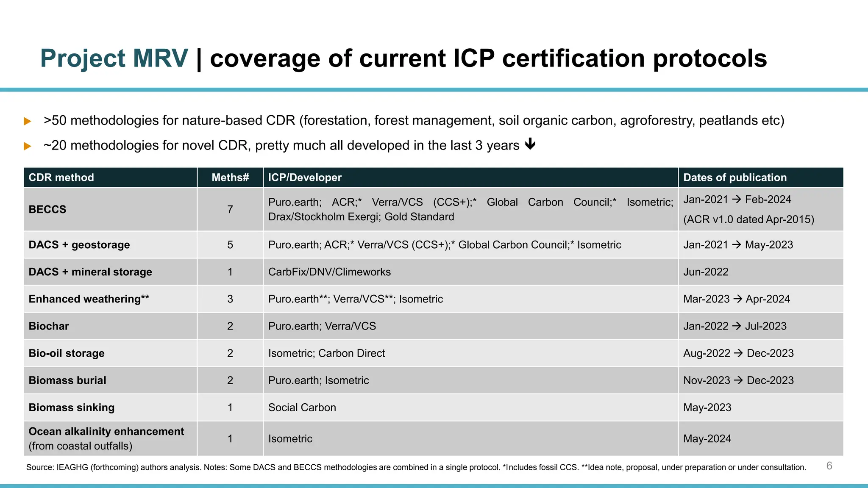Click the slide page number 6
The image size is (868, 488).
point(829,466)
